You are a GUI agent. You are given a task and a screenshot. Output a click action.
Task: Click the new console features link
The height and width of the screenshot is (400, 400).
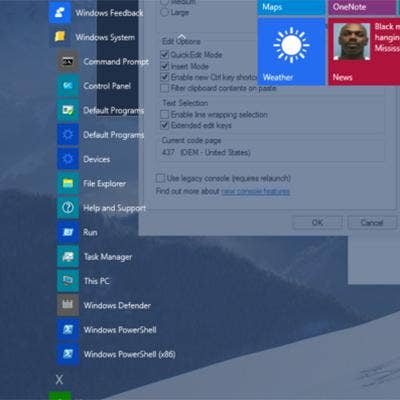pos(256,191)
